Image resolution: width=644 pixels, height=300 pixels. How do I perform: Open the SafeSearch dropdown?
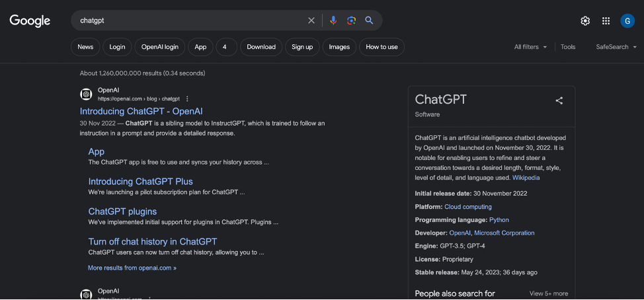coord(616,47)
